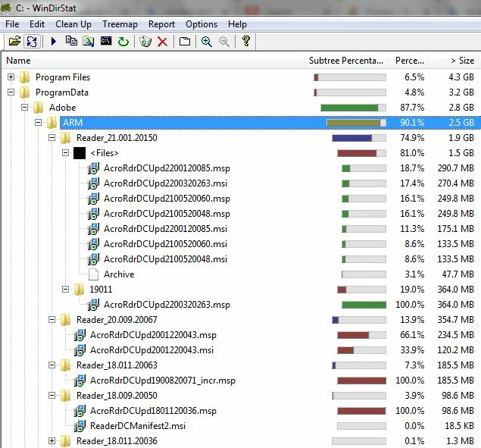This screenshot has height=448, width=481.
Task: Sort by the Percentage column header
Action: [408, 61]
